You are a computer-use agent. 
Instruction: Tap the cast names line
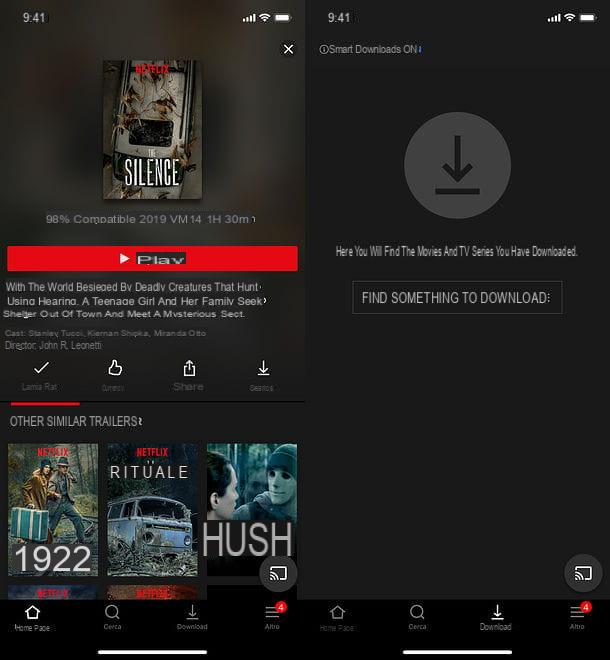105,333
